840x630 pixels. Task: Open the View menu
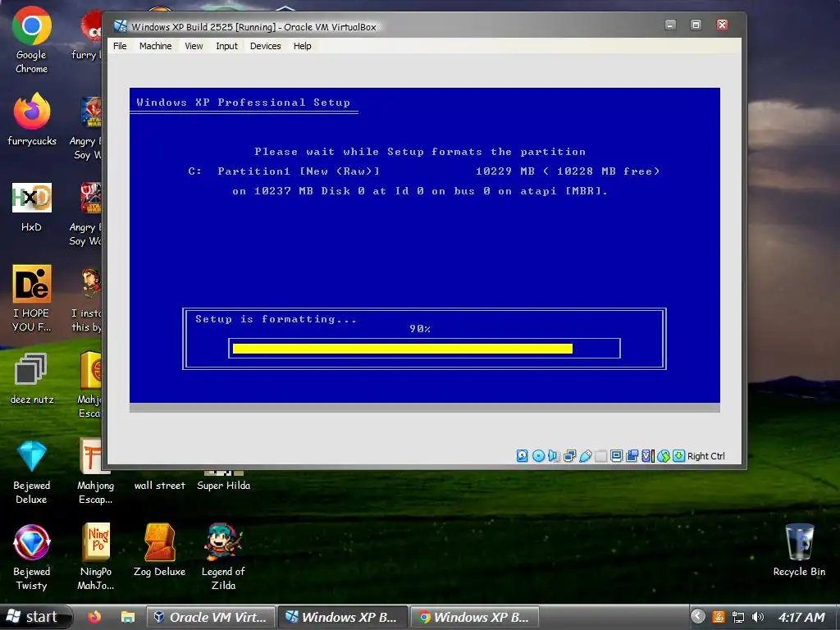coord(194,46)
